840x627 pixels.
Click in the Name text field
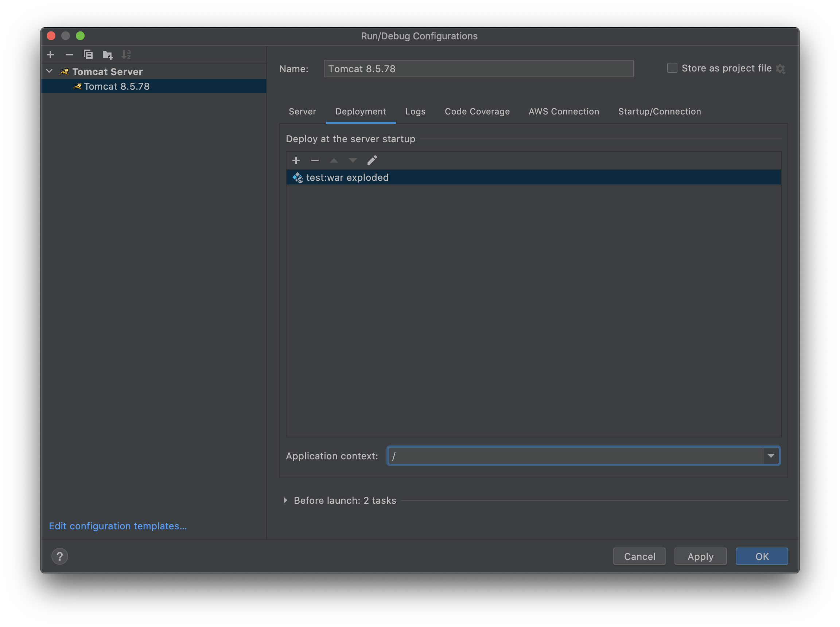pyautogui.click(x=478, y=69)
